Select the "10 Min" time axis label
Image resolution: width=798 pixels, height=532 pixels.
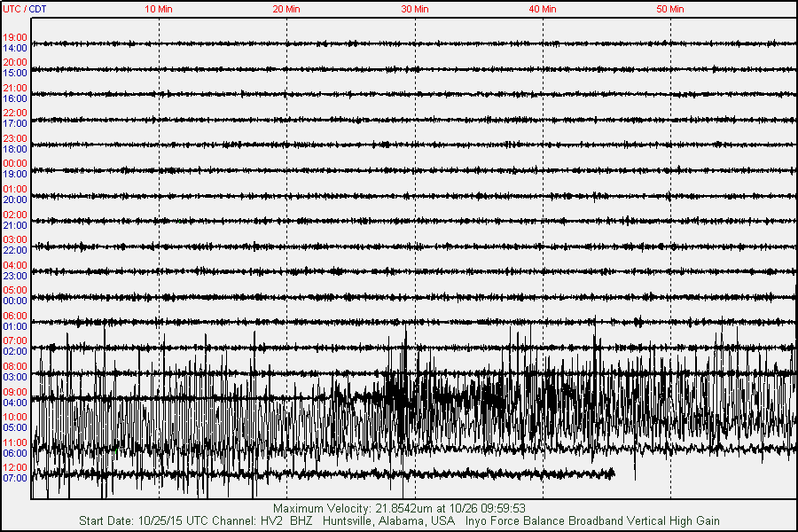click(159, 9)
